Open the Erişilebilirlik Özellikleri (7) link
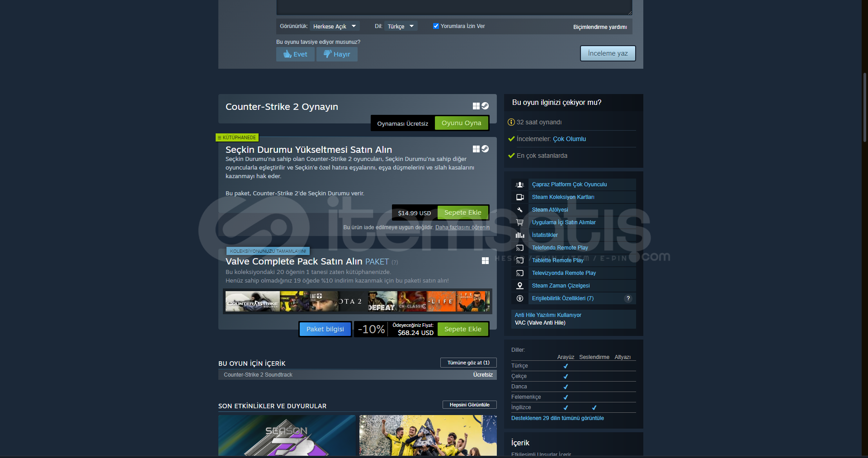This screenshot has width=868, height=458. 563,298
